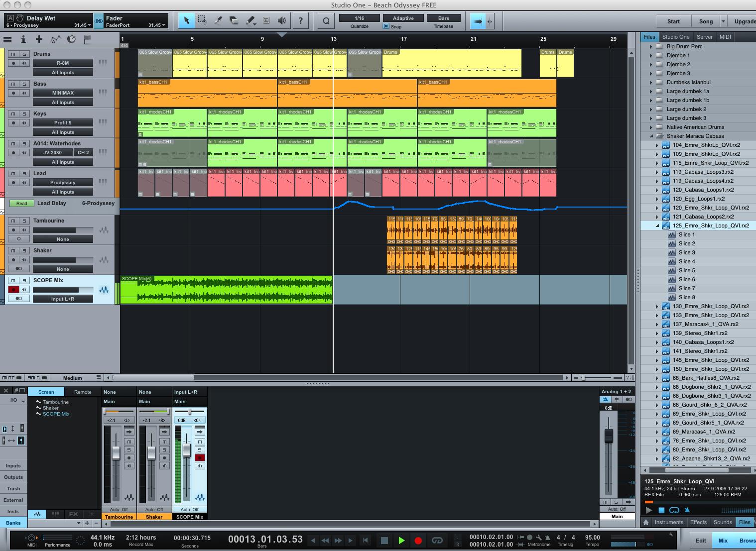This screenshot has height=551, width=756.
Task: Mute the Shaker channel in mixer
Action: 164,441
